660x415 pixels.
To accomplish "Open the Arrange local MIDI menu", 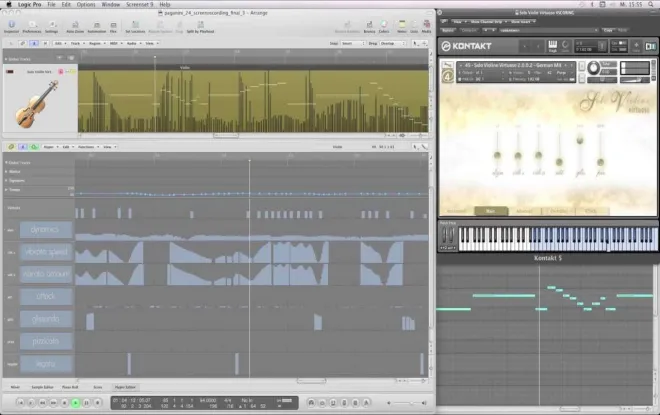I will (115, 43).
